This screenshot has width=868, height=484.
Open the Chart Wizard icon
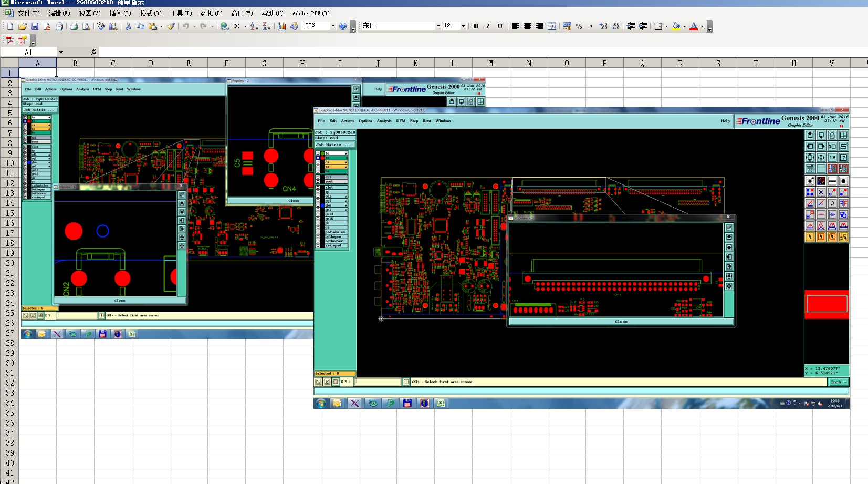(x=282, y=26)
